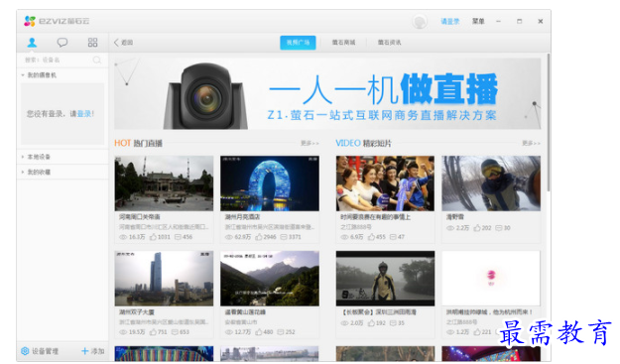
Task: Open the chat bubble messages icon
Action: pyautogui.click(x=62, y=43)
